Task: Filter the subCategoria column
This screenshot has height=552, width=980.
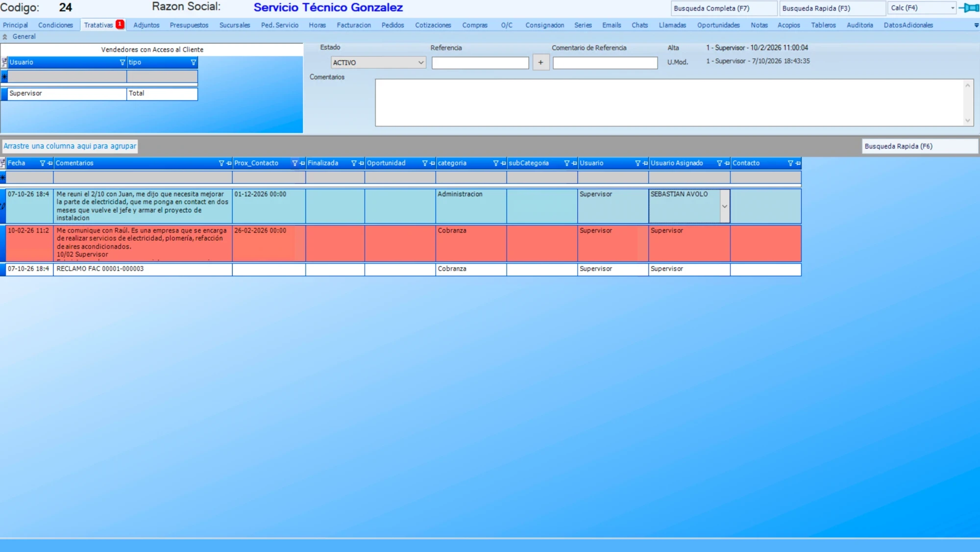Action: pyautogui.click(x=567, y=163)
